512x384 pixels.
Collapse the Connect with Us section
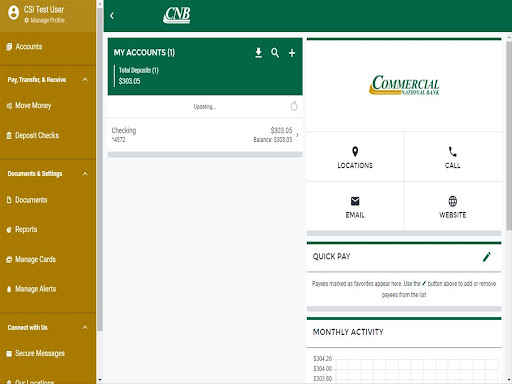pyautogui.click(x=85, y=327)
